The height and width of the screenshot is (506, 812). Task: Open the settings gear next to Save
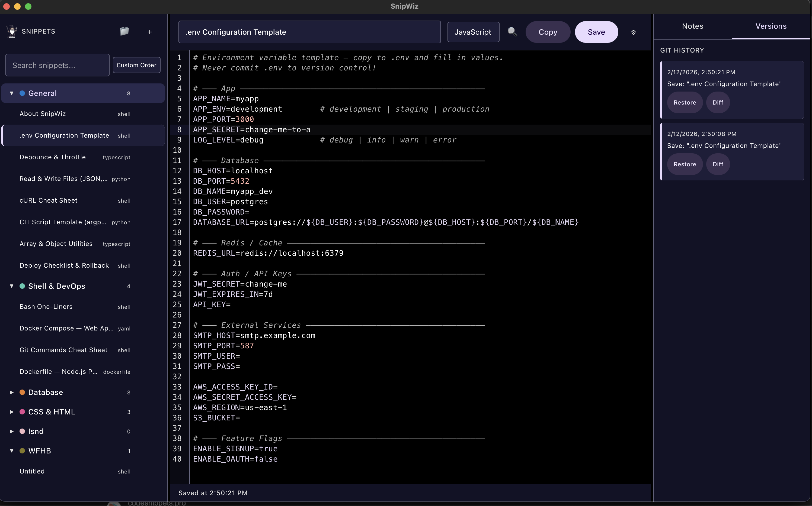pyautogui.click(x=633, y=32)
